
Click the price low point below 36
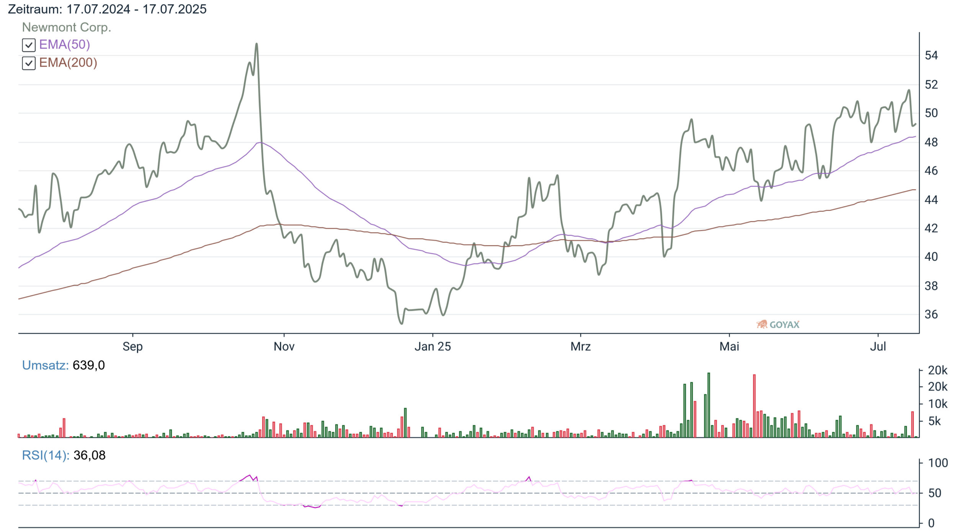click(x=402, y=323)
